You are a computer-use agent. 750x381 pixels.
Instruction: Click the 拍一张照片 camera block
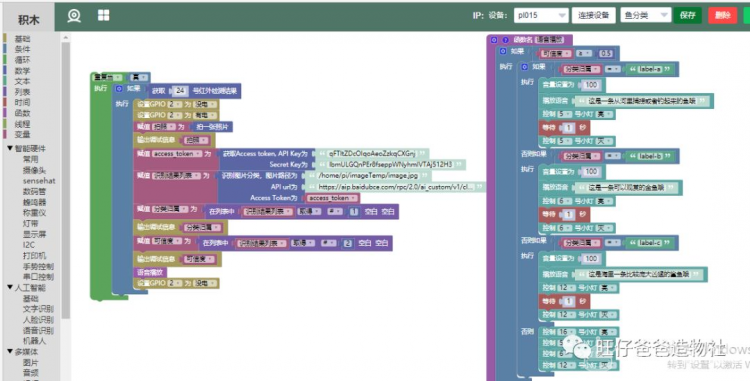point(212,127)
